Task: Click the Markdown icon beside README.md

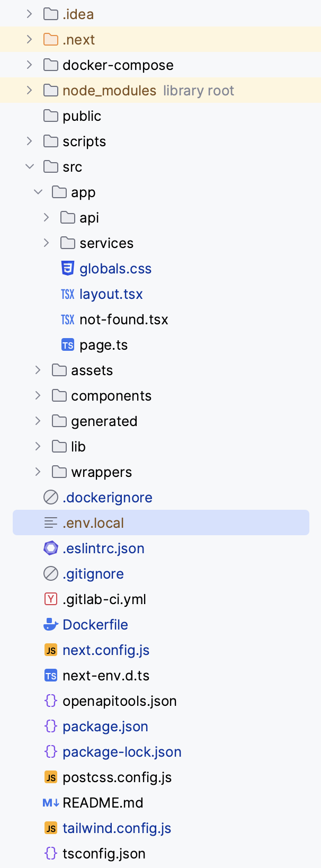Action: pyautogui.click(x=50, y=802)
